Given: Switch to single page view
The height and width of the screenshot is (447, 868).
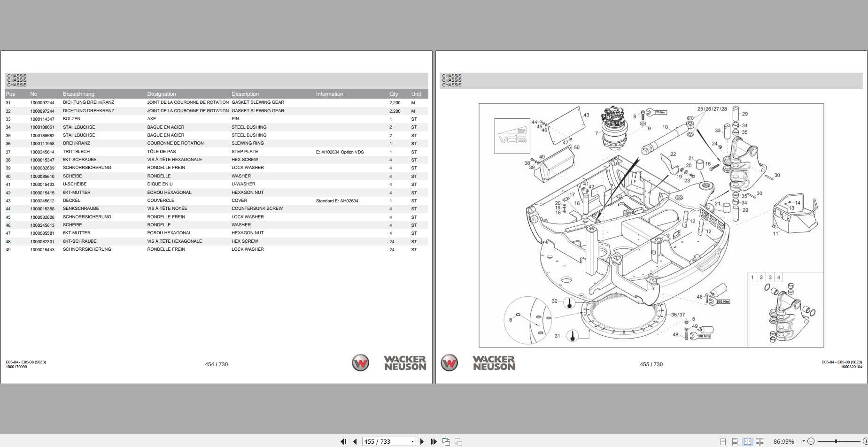Looking at the screenshot, I should click(723, 441).
